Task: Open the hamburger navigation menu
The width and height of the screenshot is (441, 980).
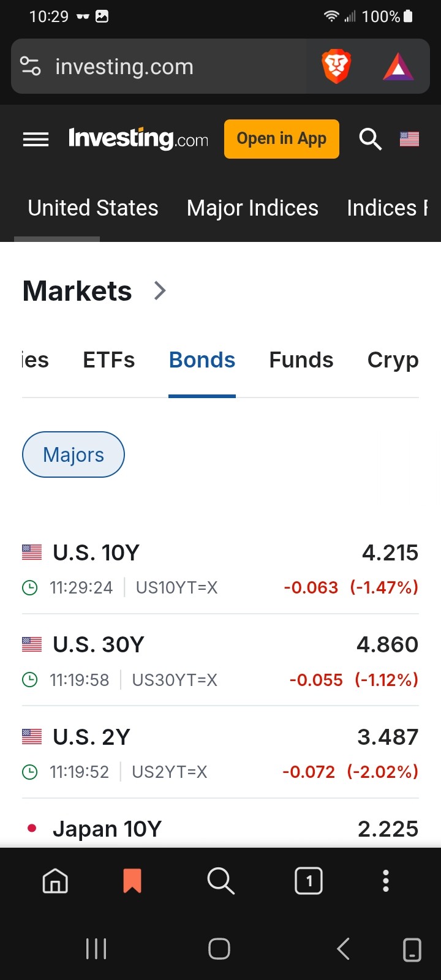Action: [x=36, y=140]
